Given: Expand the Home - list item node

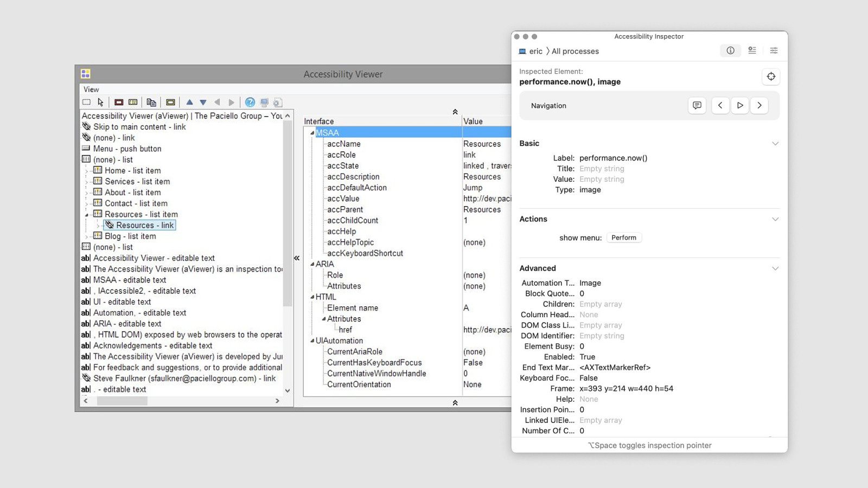Looking at the screenshot, I should coord(87,171).
